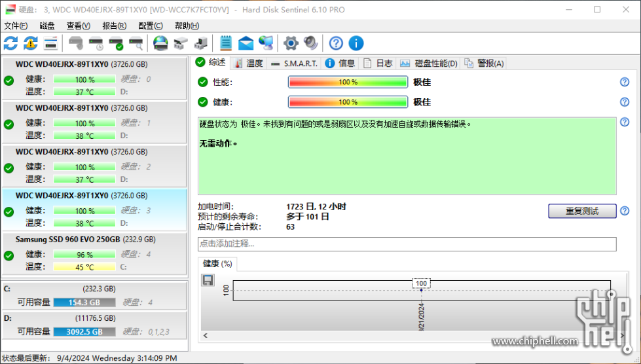
Task: Click the 多于 101 日 remaining lifetime value
Action: click(308, 217)
